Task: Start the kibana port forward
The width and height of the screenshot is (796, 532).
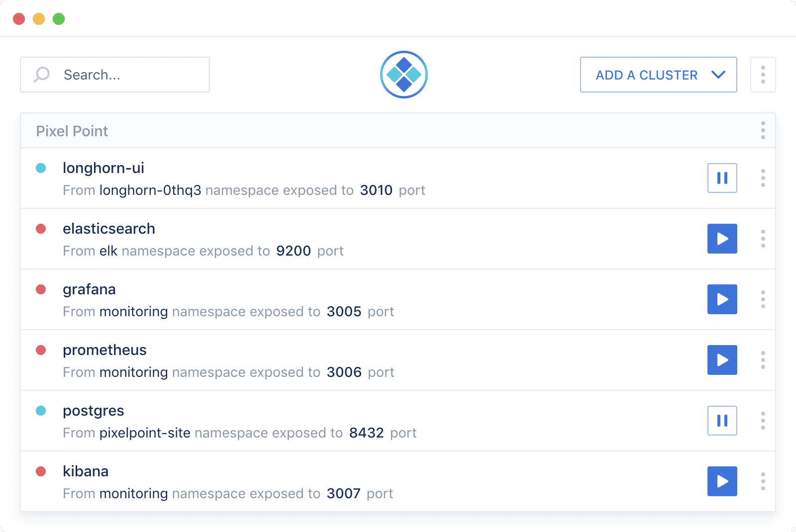Action: 722,481
